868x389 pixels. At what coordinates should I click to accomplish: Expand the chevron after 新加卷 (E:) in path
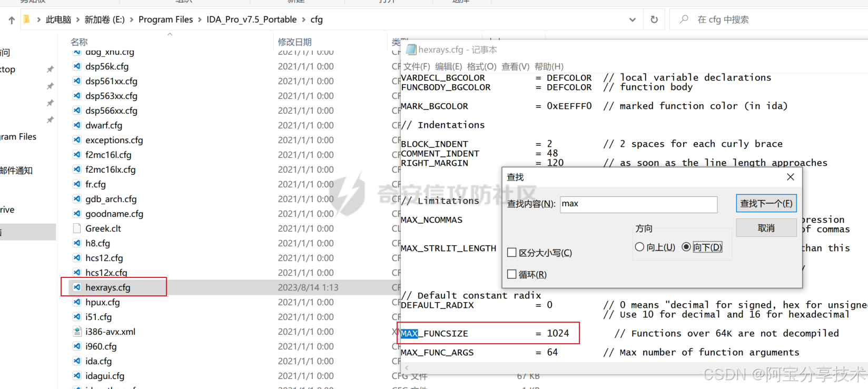132,20
